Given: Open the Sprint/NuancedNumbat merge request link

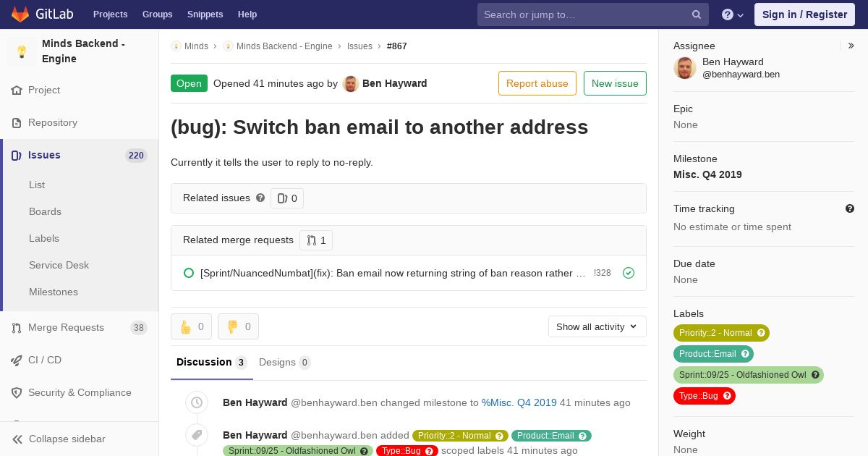Looking at the screenshot, I should 393,273.
